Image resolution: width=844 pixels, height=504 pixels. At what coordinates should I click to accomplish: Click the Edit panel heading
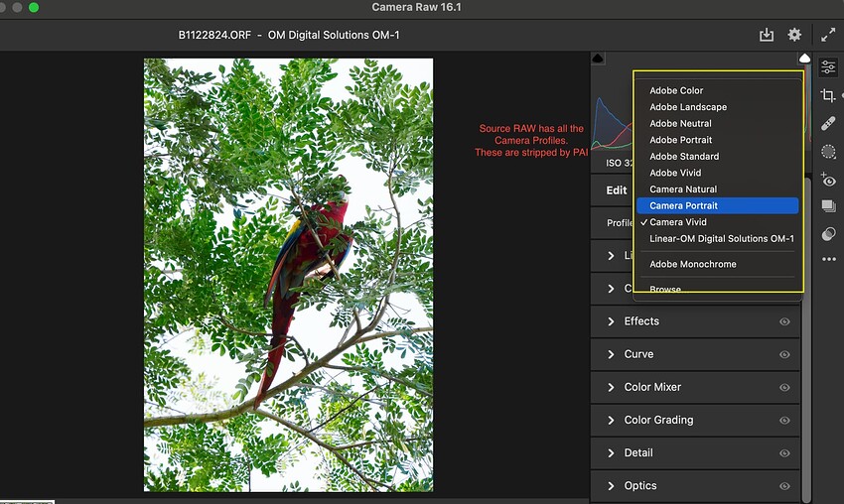(617, 190)
